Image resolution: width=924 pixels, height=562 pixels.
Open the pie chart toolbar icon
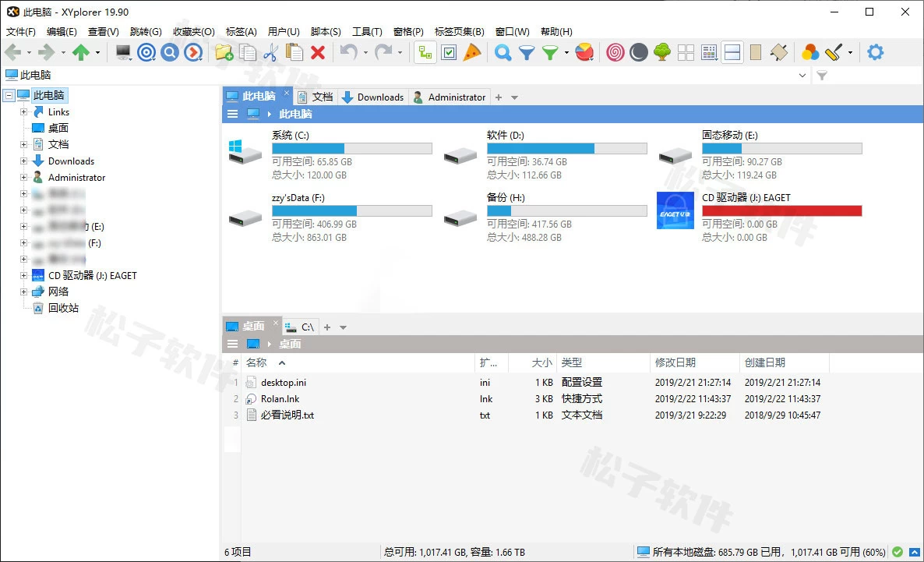click(584, 52)
